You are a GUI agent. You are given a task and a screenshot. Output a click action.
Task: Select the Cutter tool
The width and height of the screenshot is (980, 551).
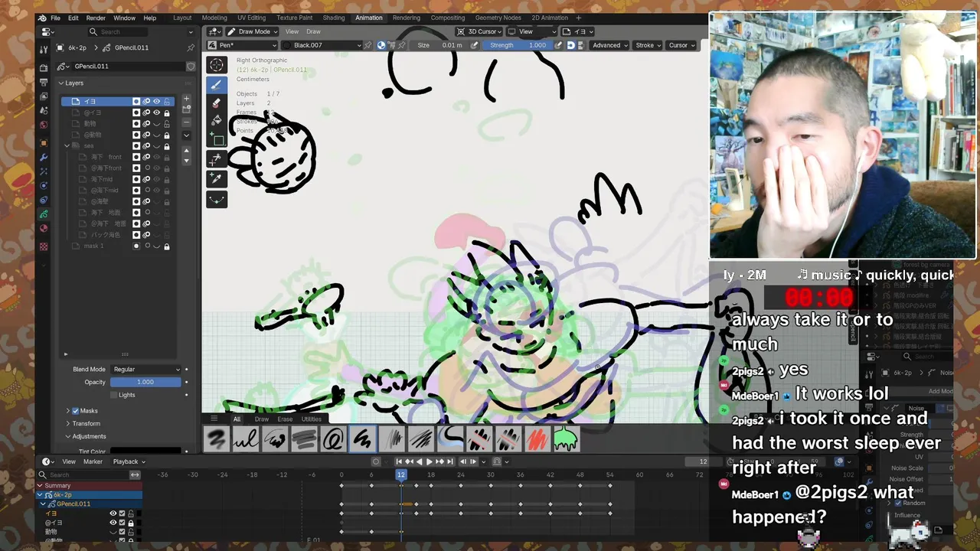click(217, 159)
